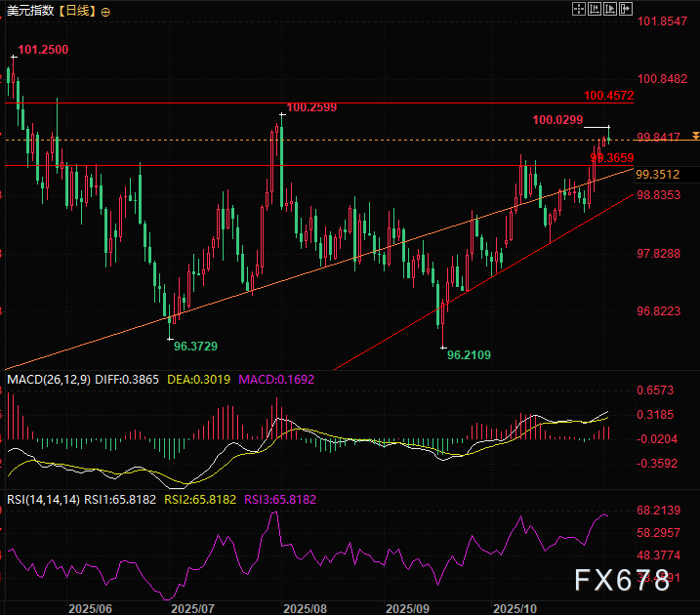700x615 pixels.
Task: Click the circled plus icon beside 日线
Action: tap(105, 12)
